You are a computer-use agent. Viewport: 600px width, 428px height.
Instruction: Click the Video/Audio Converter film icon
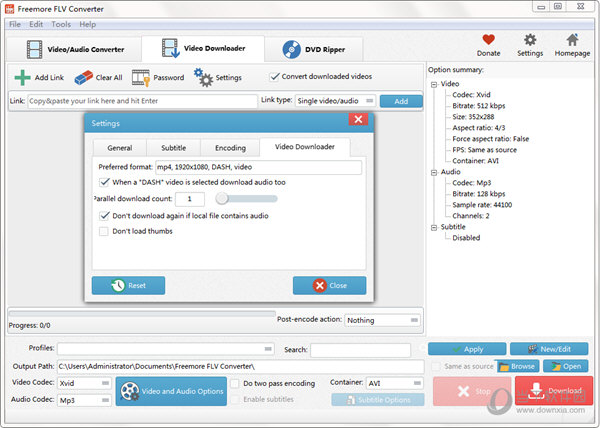coord(34,50)
